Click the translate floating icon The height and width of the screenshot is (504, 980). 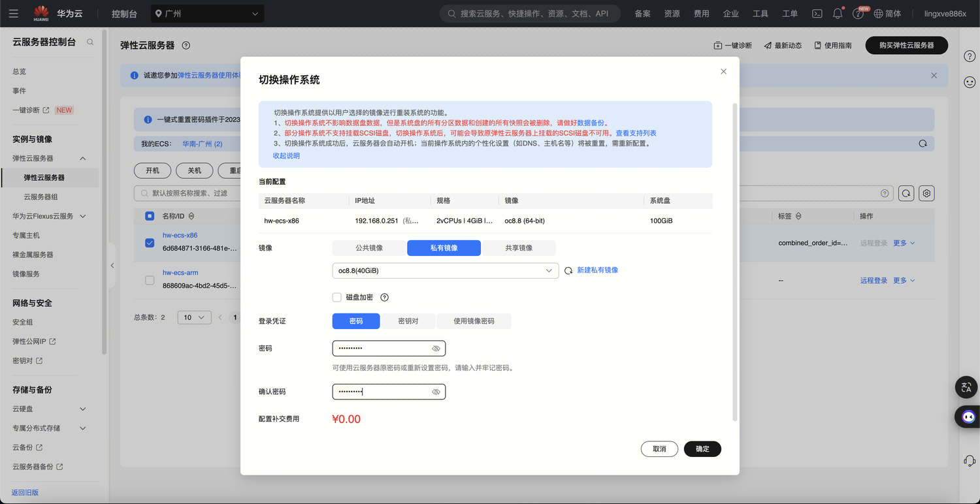click(967, 387)
